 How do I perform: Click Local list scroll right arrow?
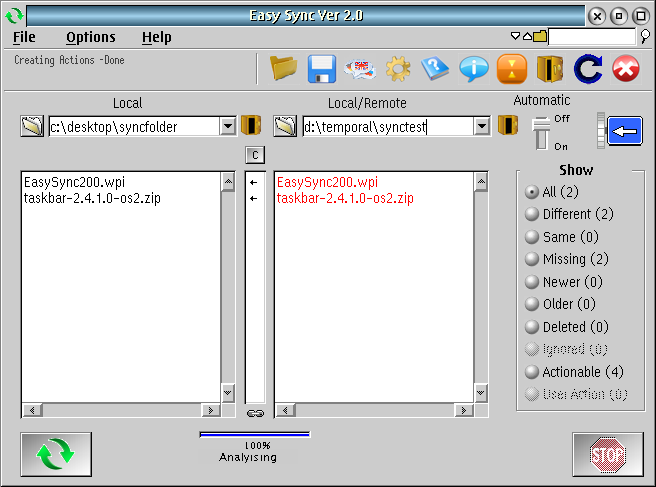[x=211, y=410]
